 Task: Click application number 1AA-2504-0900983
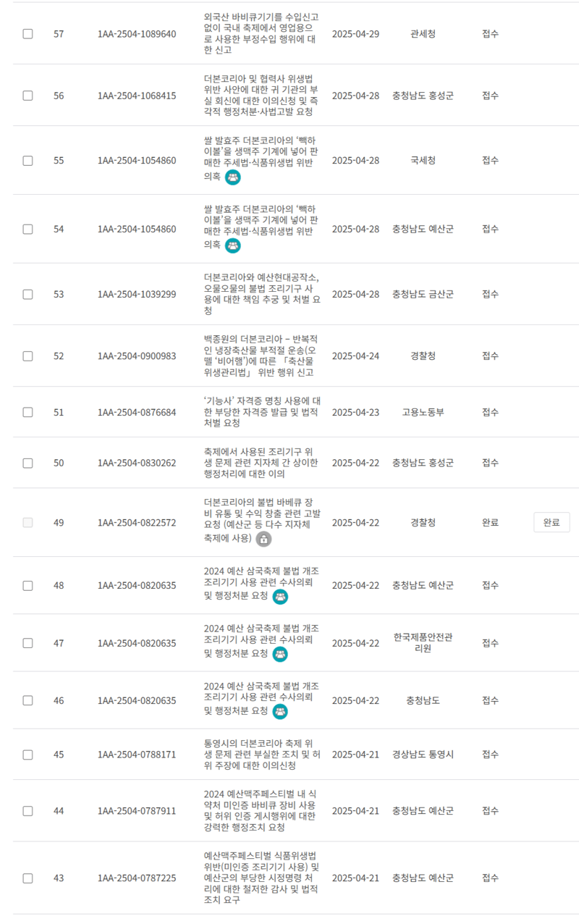point(137,356)
